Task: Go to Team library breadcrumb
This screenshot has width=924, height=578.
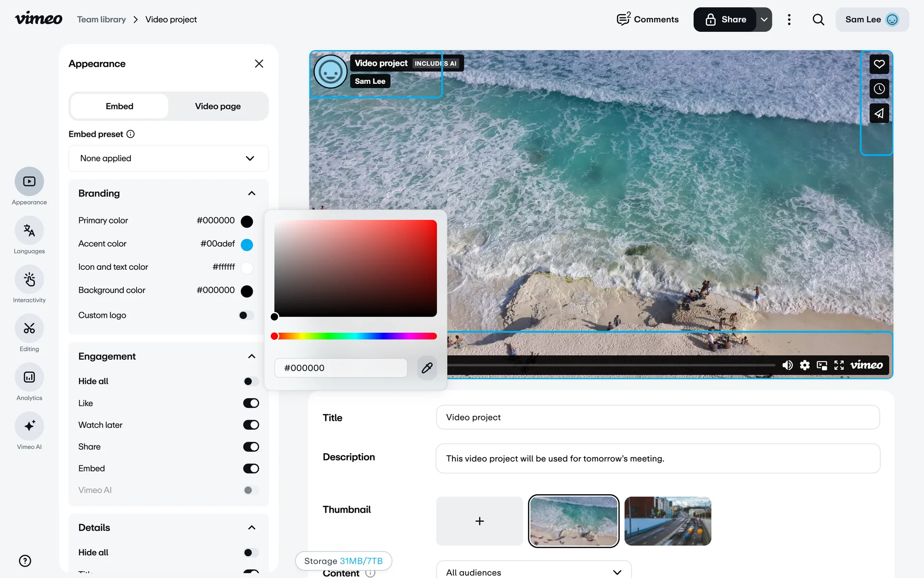Action: (x=102, y=20)
